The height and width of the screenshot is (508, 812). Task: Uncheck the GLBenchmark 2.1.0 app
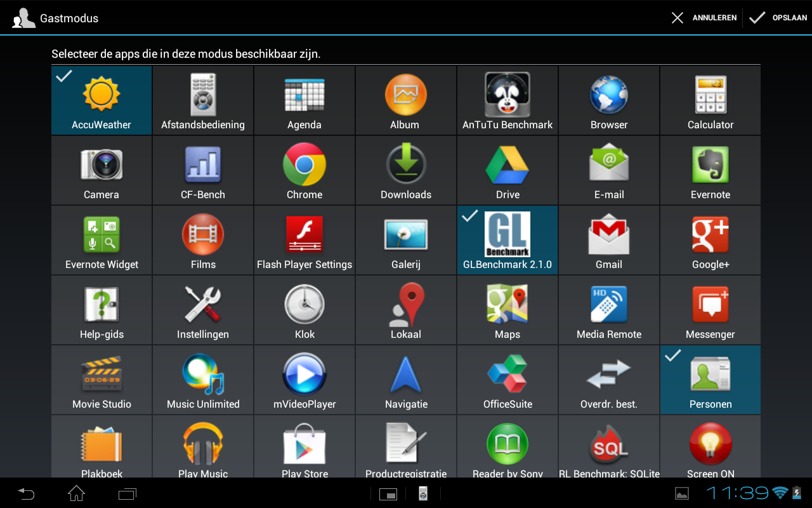point(507,240)
